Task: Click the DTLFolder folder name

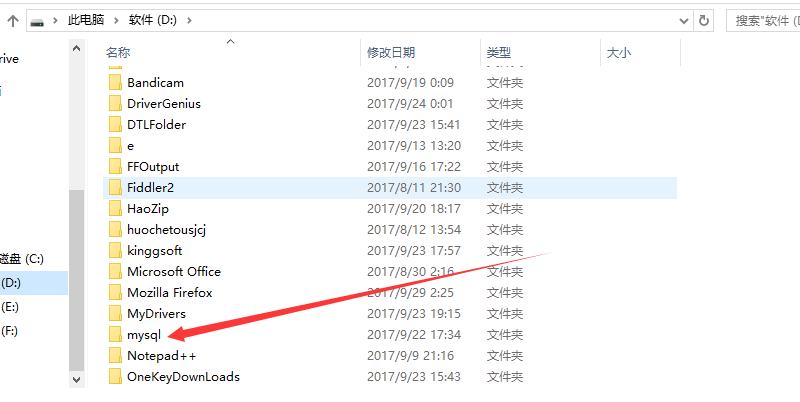Action: (x=157, y=124)
